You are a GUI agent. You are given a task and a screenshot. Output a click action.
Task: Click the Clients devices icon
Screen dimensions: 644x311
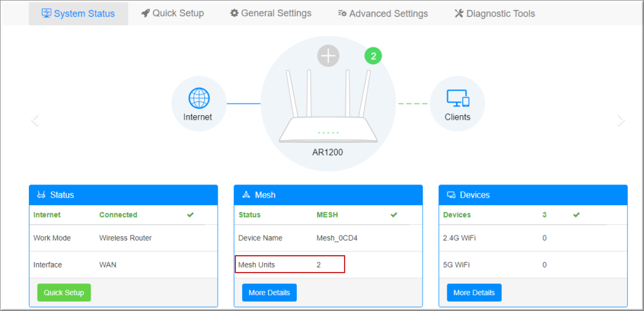click(x=457, y=98)
